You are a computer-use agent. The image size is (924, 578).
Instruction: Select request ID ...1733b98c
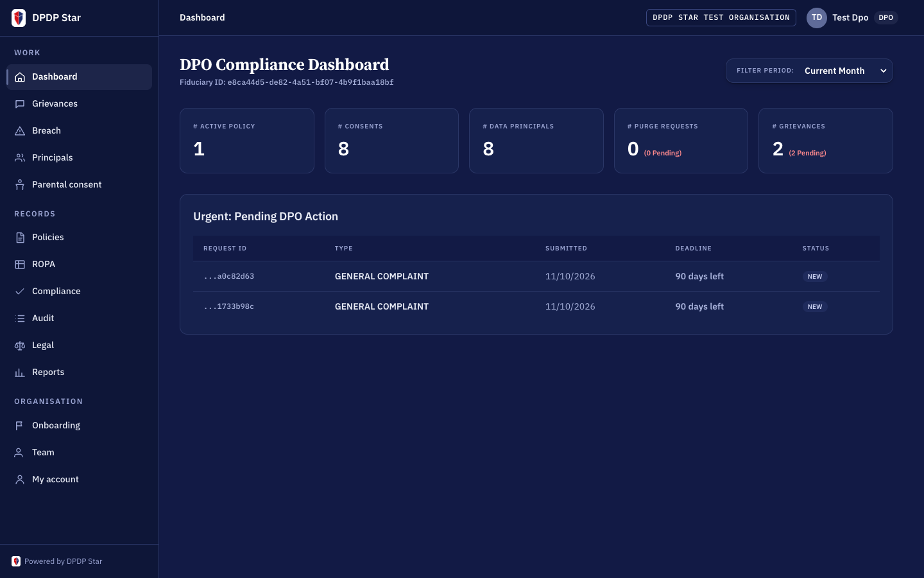[x=228, y=306]
